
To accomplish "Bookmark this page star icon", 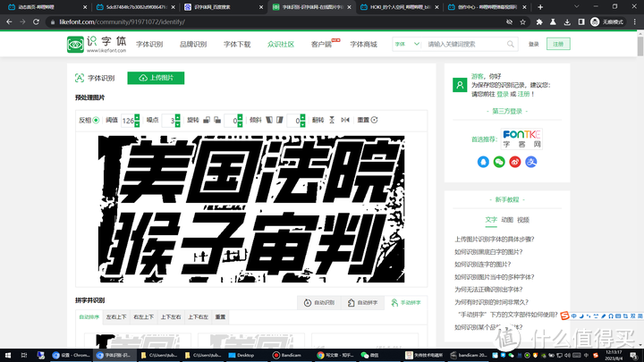I will coord(523,22).
